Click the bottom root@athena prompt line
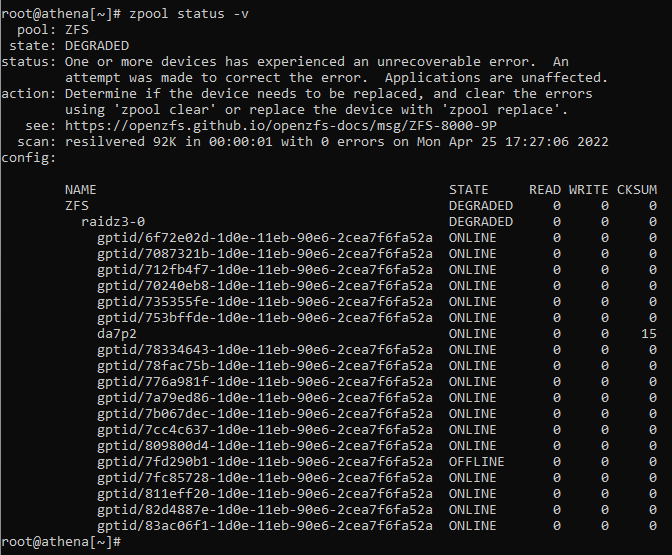The height and width of the screenshot is (555, 672). [x=61, y=542]
